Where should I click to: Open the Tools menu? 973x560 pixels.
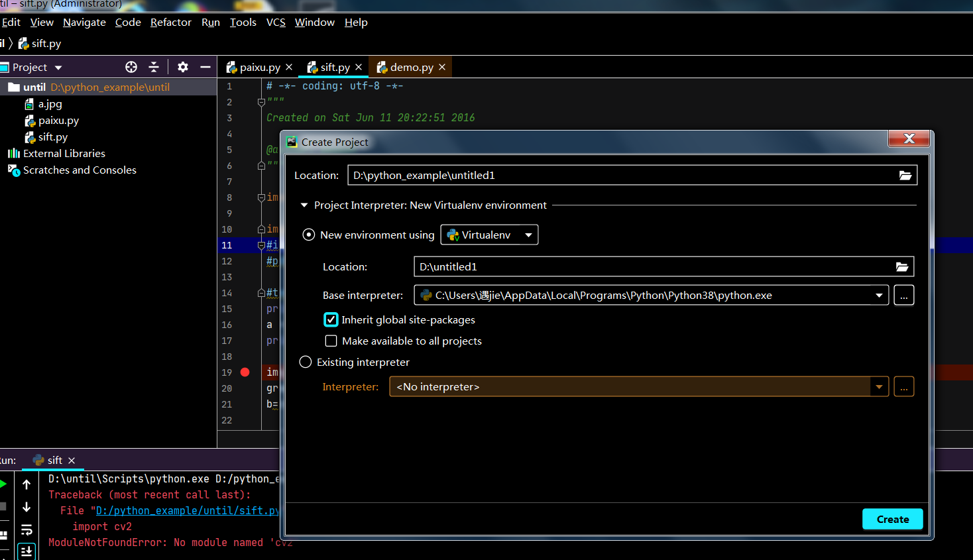[x=243, y=23]
